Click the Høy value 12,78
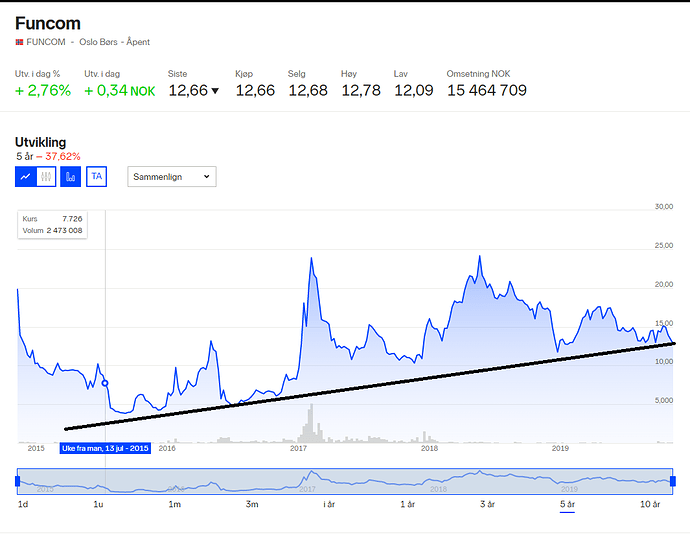 (x=361, y=91)
